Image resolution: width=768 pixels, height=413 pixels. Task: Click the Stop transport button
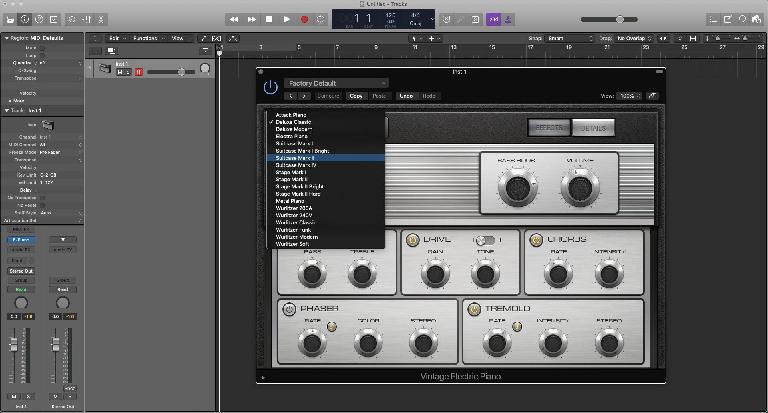tap(269, 20)
